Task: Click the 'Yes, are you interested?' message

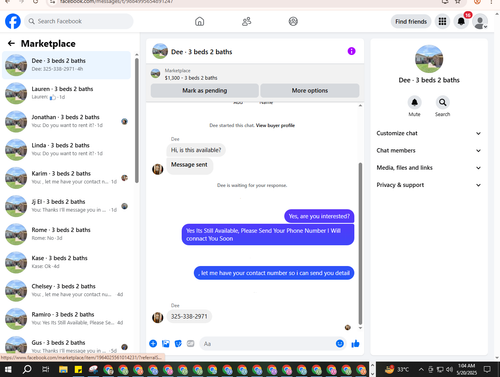Action: click(x=319, y=216)
